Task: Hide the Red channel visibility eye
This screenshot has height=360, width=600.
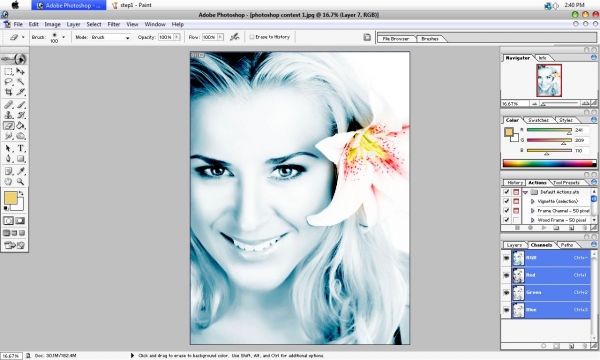Action: (x=506, y=275)
